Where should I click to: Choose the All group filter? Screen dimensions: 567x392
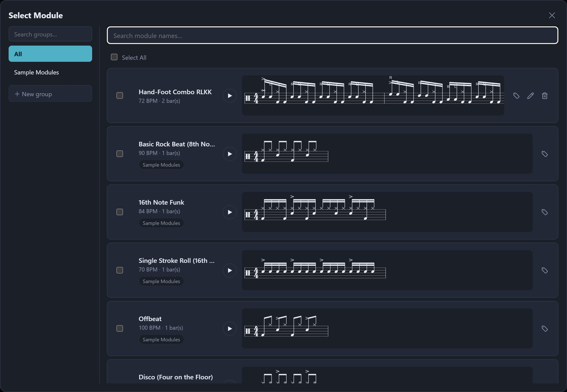(x=50, y=54)
